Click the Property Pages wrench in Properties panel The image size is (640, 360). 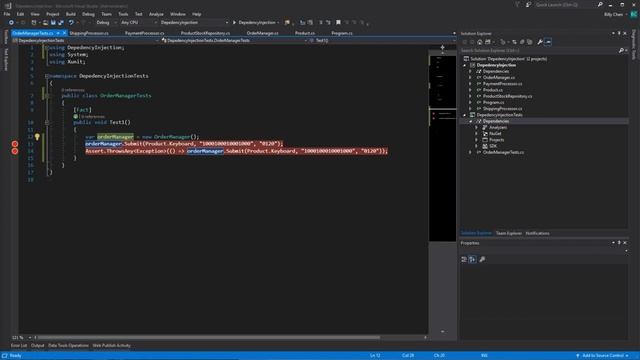coord(482,259)
